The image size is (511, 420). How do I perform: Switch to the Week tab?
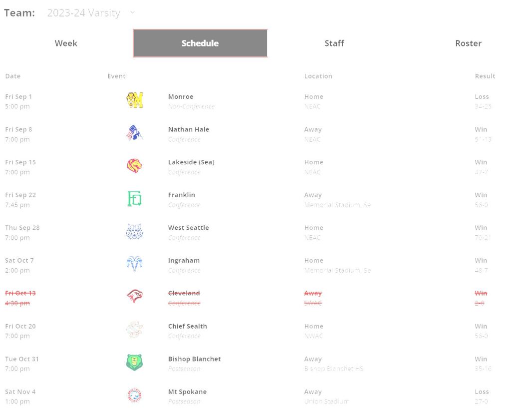(66, 43)
